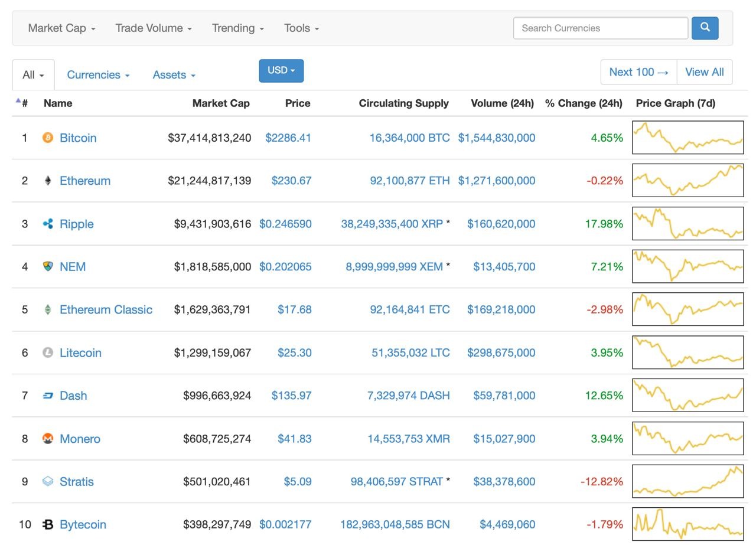This screenshot has height=545, width=756.
Task: Expand the Tools dropdown menu
Action: point(302,28)
